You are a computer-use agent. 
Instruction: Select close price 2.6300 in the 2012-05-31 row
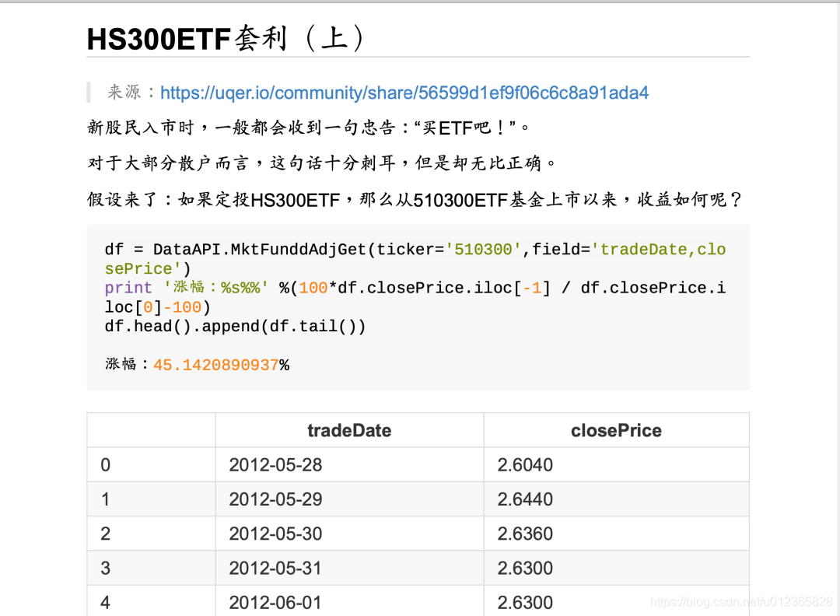525,568
